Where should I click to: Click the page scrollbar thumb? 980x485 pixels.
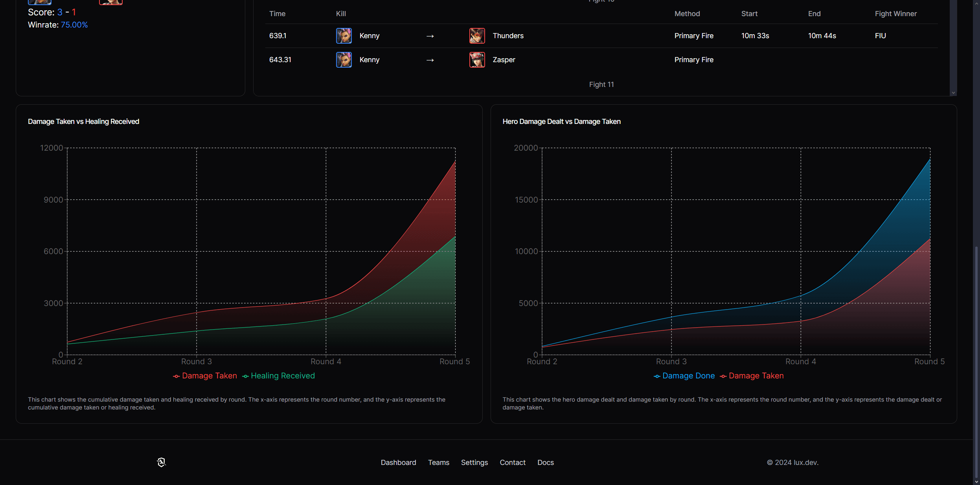[x=976, y=362]
